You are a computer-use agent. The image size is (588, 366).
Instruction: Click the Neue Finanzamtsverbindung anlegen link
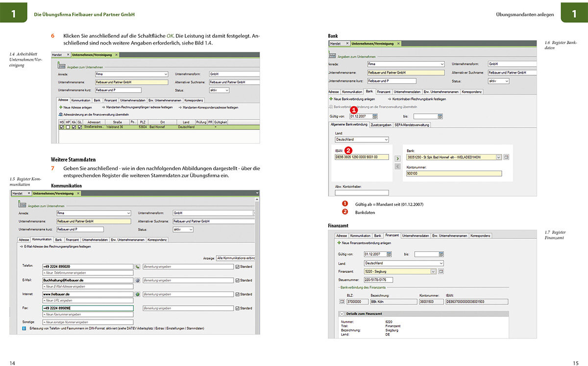point(367,243)
